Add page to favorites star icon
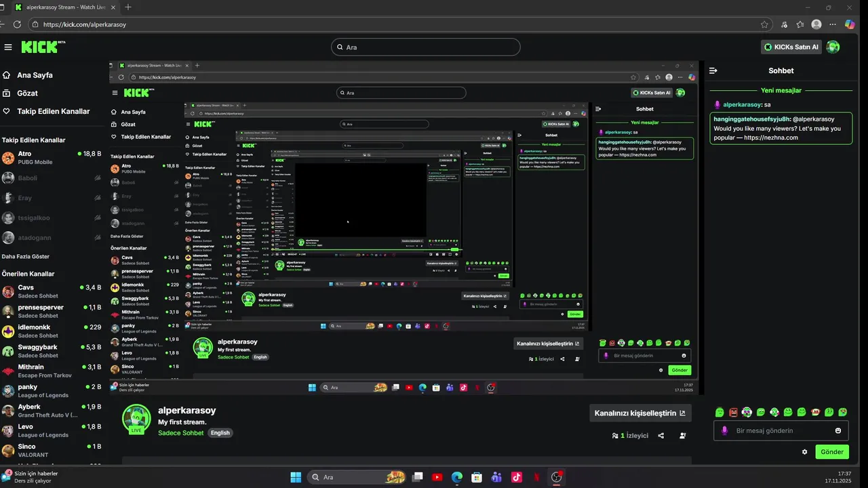 tap(764, 24)
